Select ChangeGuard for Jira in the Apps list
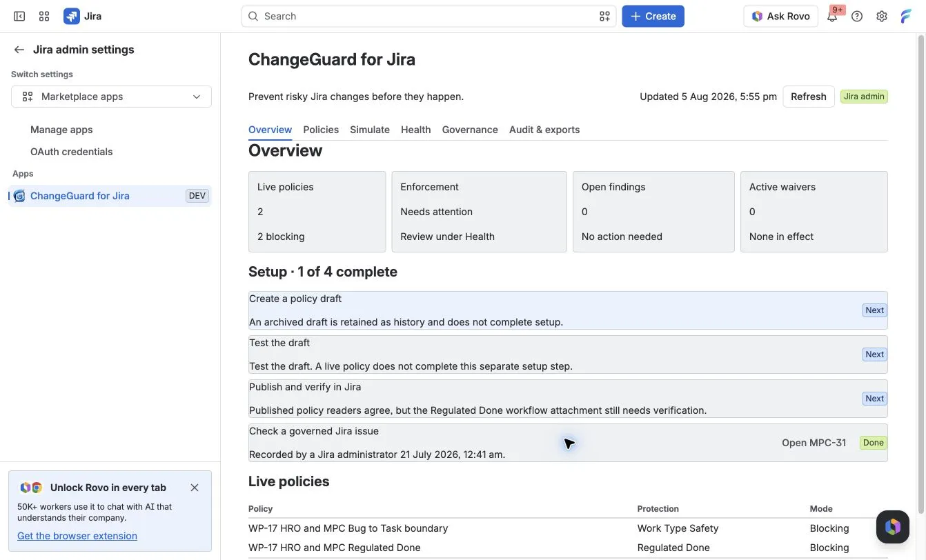 (x=110, y=196)
